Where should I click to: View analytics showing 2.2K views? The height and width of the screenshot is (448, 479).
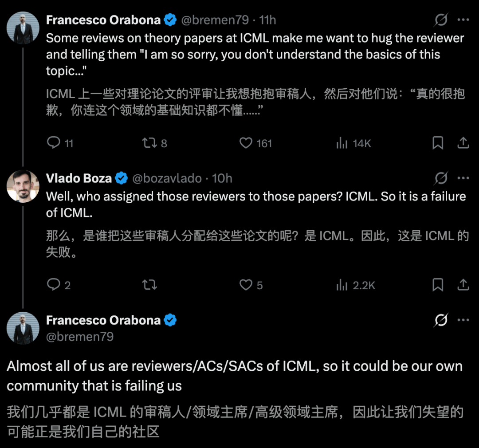click(342, 285)
